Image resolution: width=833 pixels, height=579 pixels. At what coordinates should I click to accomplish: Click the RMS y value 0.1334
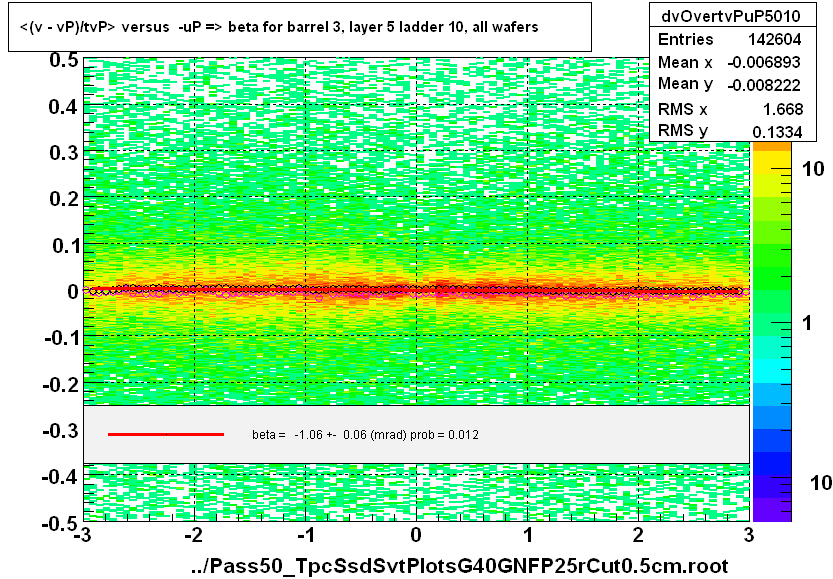click(x=777, y=131)
